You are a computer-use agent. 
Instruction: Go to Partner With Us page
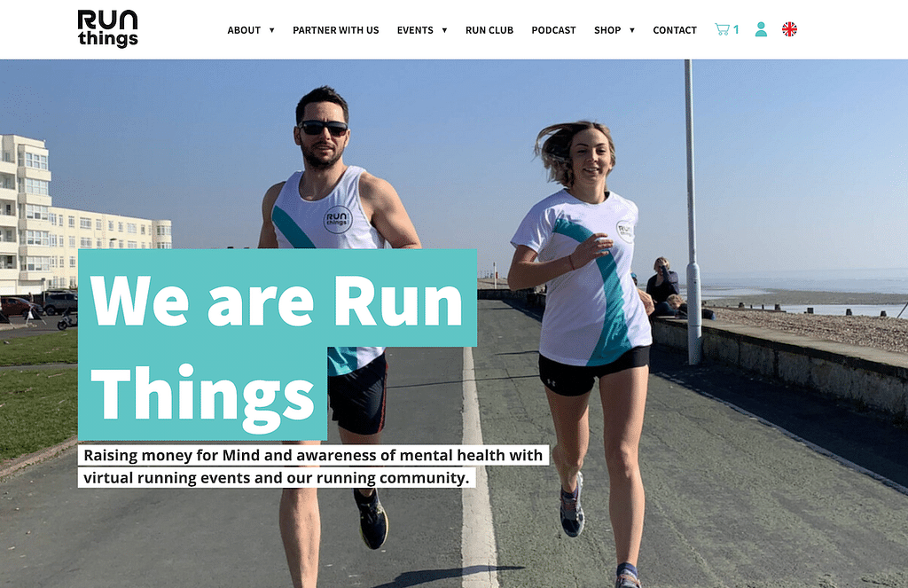coord(336,30)
